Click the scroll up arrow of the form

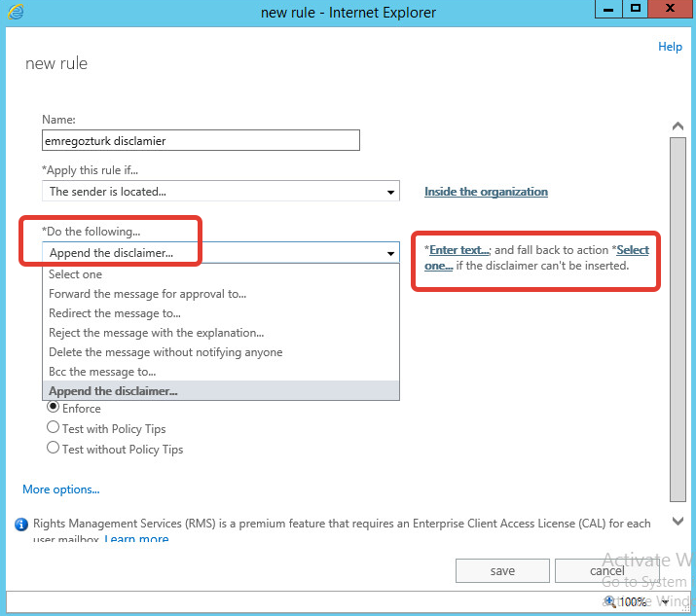point(678,127)
